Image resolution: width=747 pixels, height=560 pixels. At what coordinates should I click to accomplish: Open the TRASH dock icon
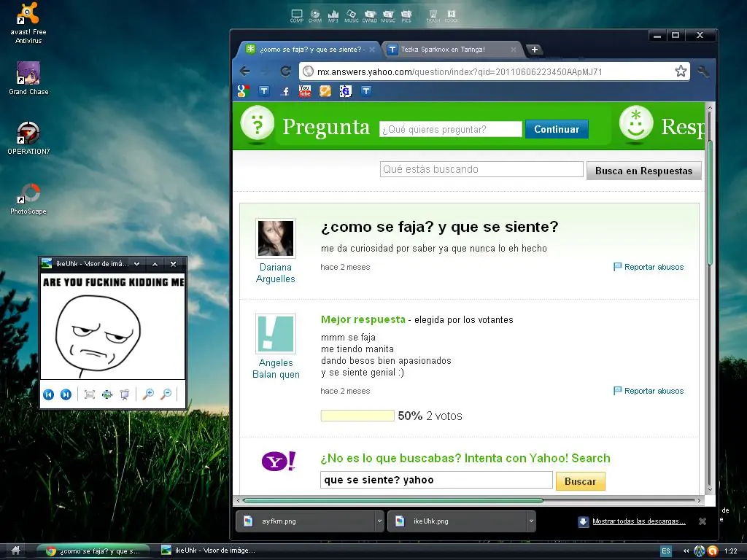[x=433, y=16]
